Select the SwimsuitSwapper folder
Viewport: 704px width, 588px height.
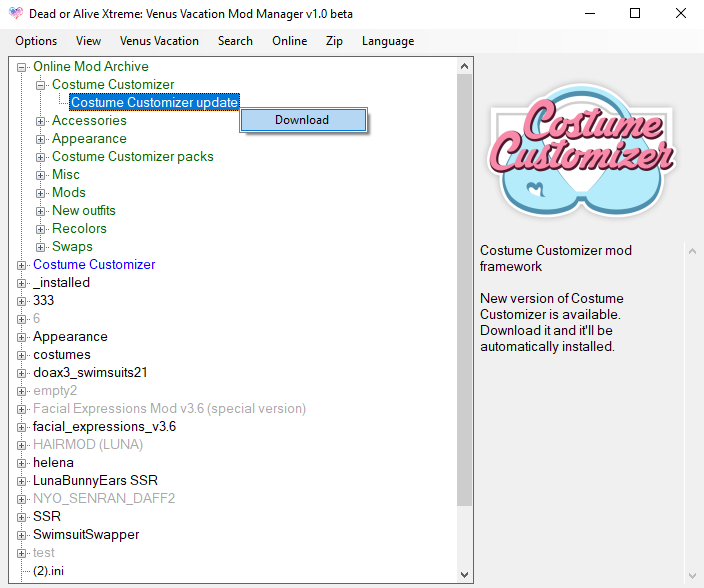point(86,535)
